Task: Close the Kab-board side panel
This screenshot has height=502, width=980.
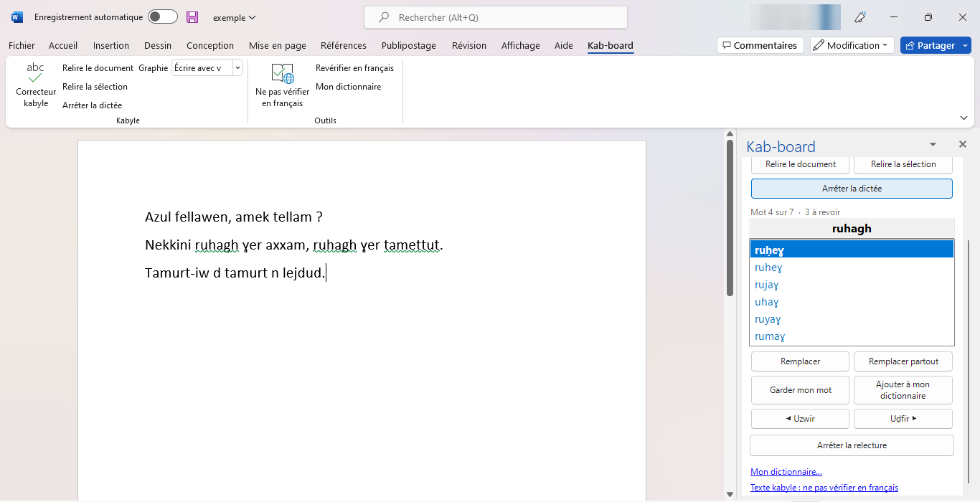Action: (963, 144)
